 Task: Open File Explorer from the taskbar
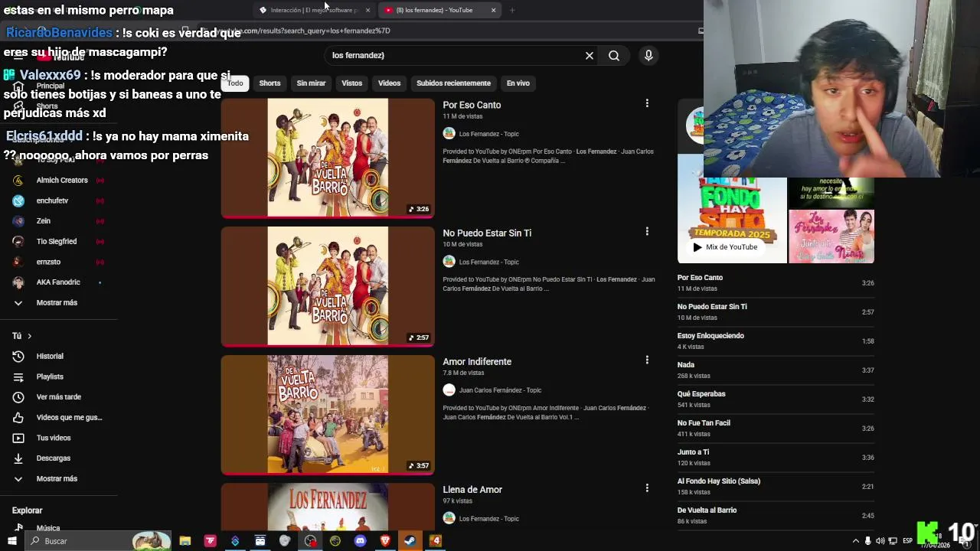coord(185,541)
